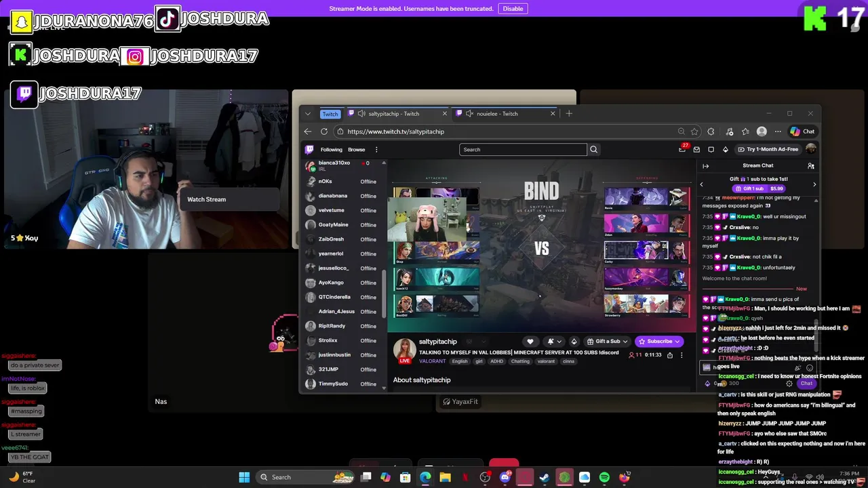This screenshot has height=488, width=868.
Task: Open GoatyMaine channel in sidebar
Action: pyautogui.click(x=342, y=224)
